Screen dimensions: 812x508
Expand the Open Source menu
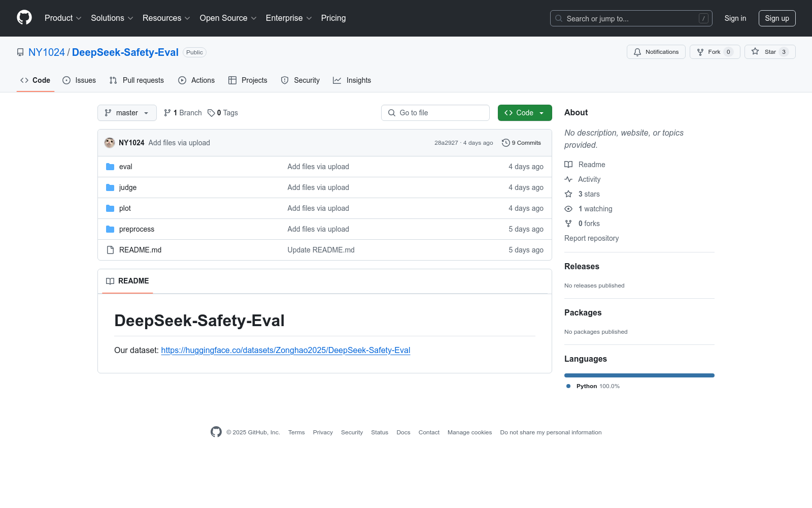click(x=228, y=18)
